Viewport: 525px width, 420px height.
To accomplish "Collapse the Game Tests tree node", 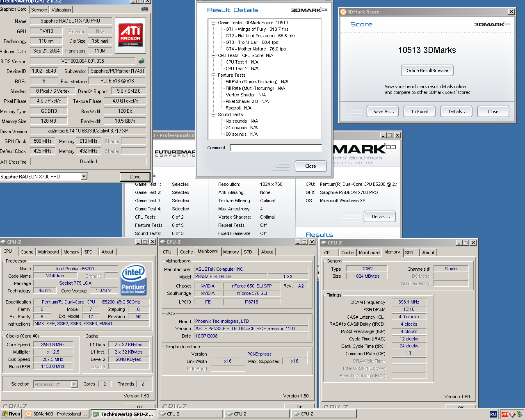I will pyautogui.click(x=213, y=23).
